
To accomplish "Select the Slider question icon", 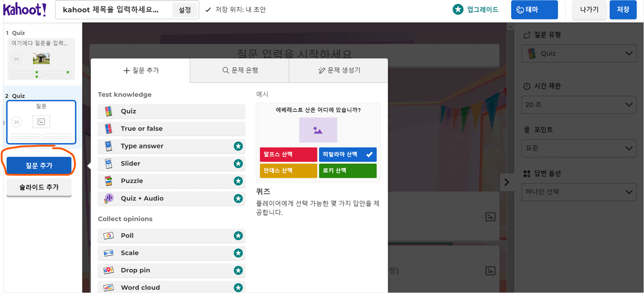I will pos(108,164).
